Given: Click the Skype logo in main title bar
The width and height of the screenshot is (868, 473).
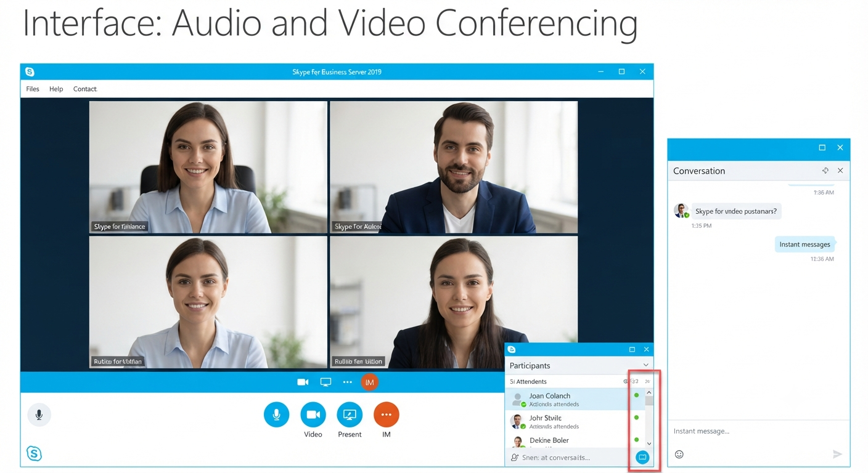Looking at the screenshot, I should pyautogui.click(x=30, y=72).
